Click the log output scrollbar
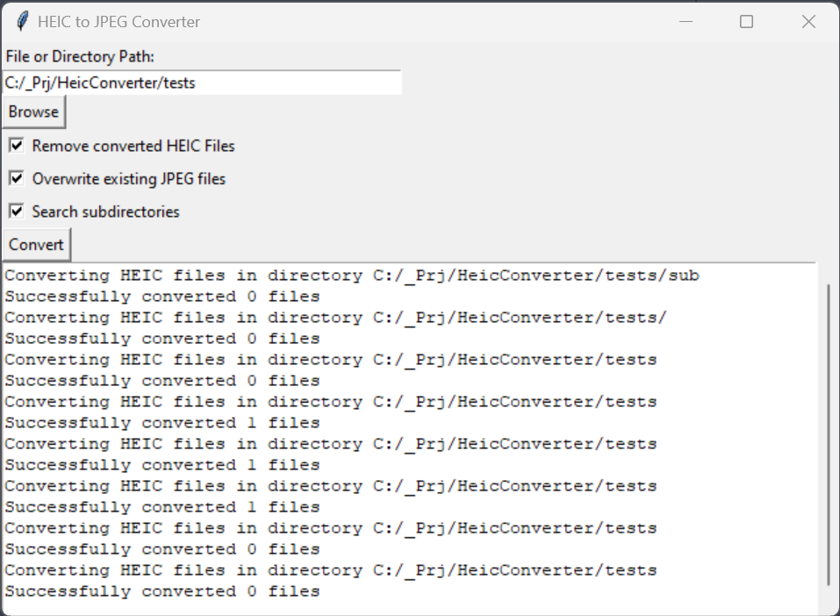 click(829, 435)
